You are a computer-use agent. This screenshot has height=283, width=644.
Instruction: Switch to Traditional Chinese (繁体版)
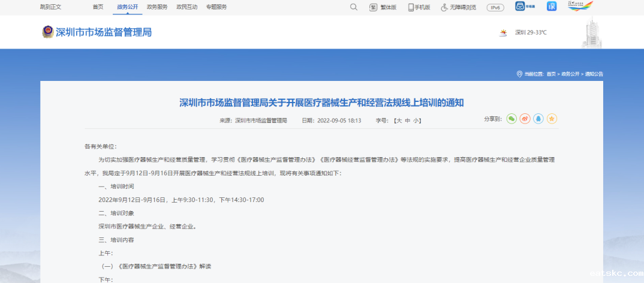[383, 7]
